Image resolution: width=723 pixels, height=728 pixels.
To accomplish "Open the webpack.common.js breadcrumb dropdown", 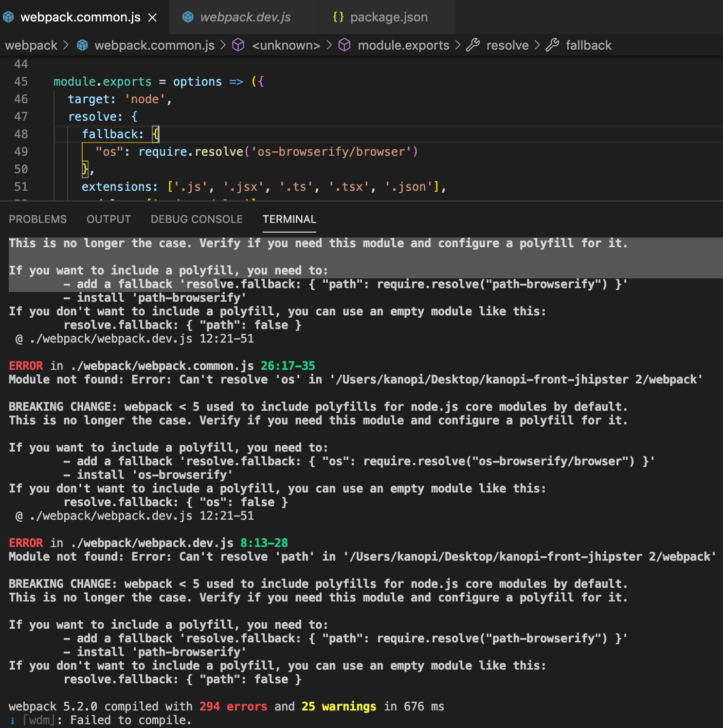I will tap(155, 45).
